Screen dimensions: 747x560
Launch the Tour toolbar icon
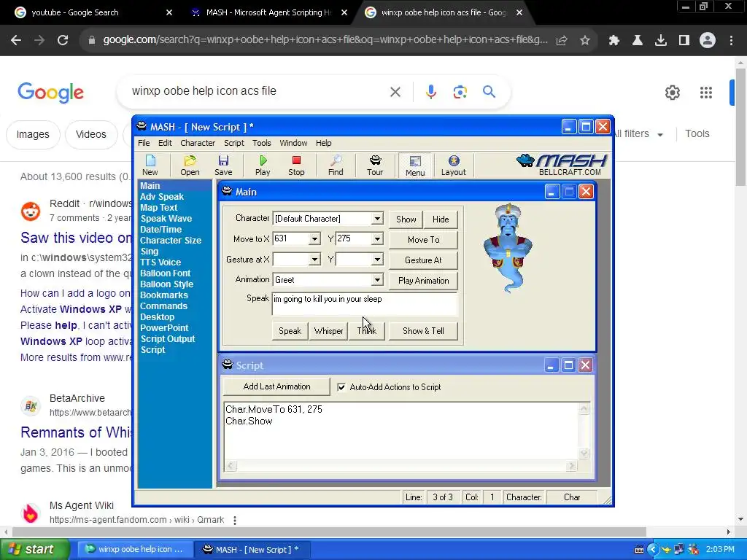[375, 166]
